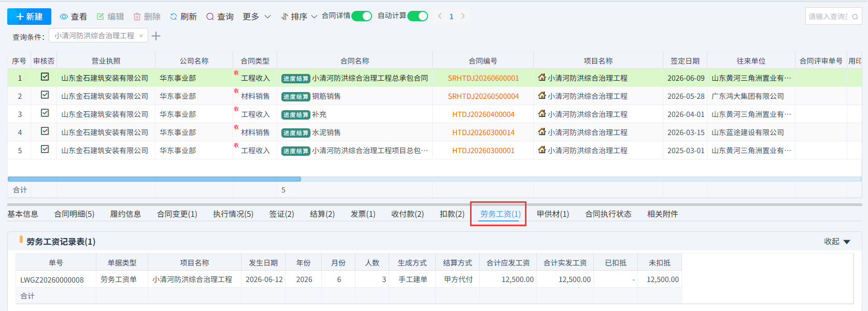Open the 合同明细(5) tab
868x311 pixels.
(74, 214)
